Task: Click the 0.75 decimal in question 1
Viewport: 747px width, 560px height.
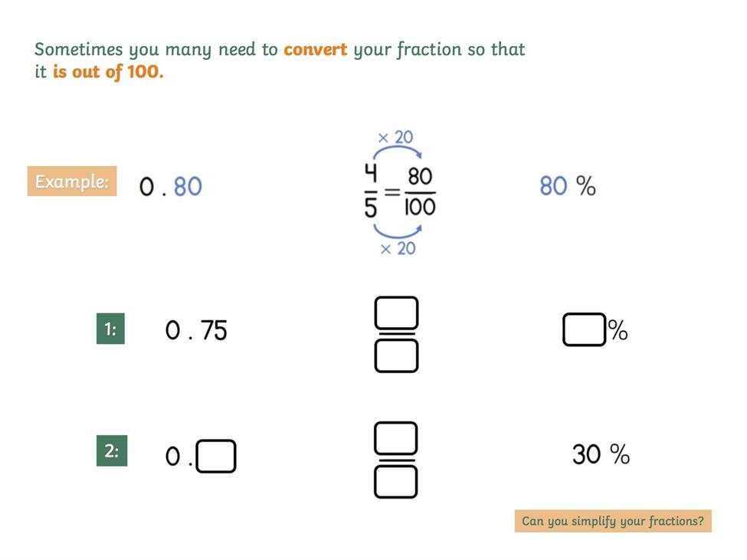Action: point(196,330)
